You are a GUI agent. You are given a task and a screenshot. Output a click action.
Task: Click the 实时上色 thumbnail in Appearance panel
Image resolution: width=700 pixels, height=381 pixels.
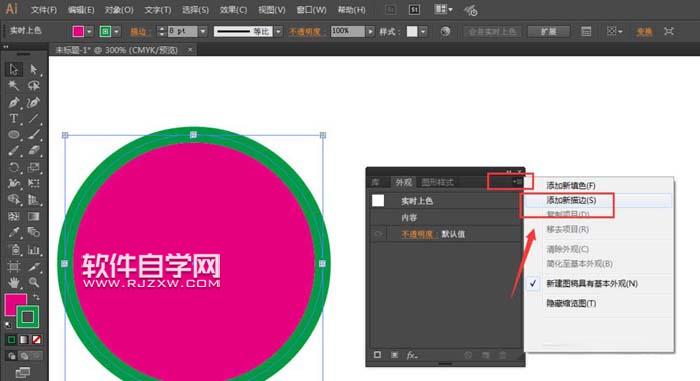coord(378,201)
